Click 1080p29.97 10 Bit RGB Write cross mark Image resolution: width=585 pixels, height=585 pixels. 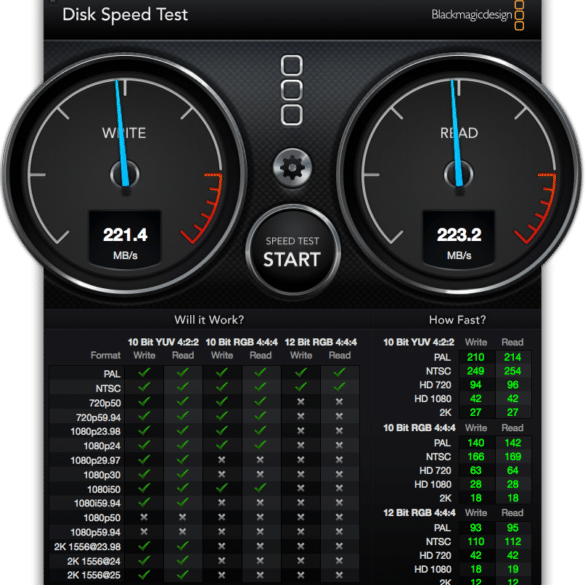coord(222,460)
